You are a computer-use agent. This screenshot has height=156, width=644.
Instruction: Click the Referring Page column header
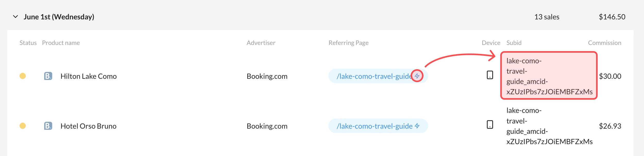(x=349, y=43)
